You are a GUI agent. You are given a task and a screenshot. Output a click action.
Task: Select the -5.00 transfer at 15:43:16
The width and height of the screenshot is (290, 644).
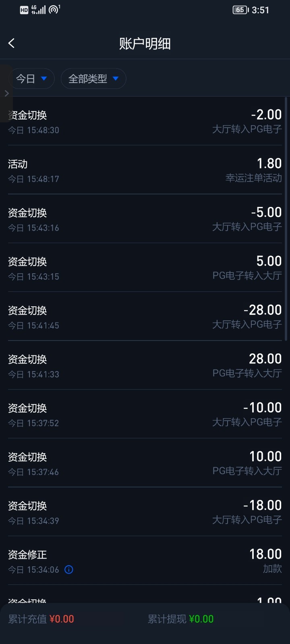tap(145, 219)
